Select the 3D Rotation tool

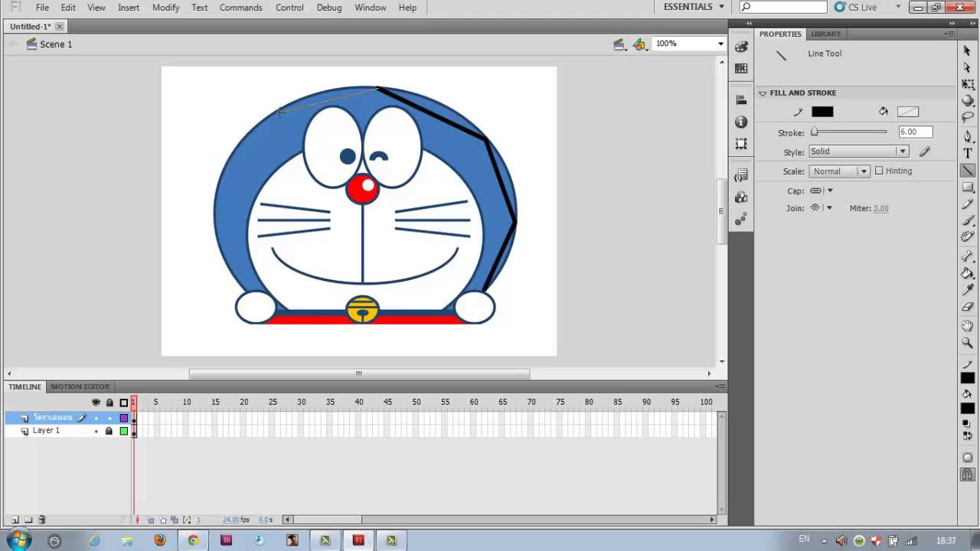[x=968, y=101]
